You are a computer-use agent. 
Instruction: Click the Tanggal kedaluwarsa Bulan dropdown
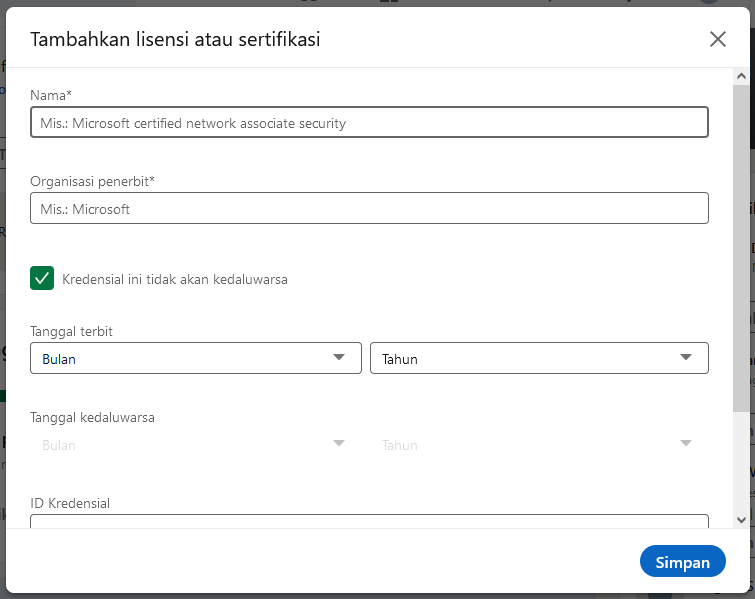click(x=196, y=444)
